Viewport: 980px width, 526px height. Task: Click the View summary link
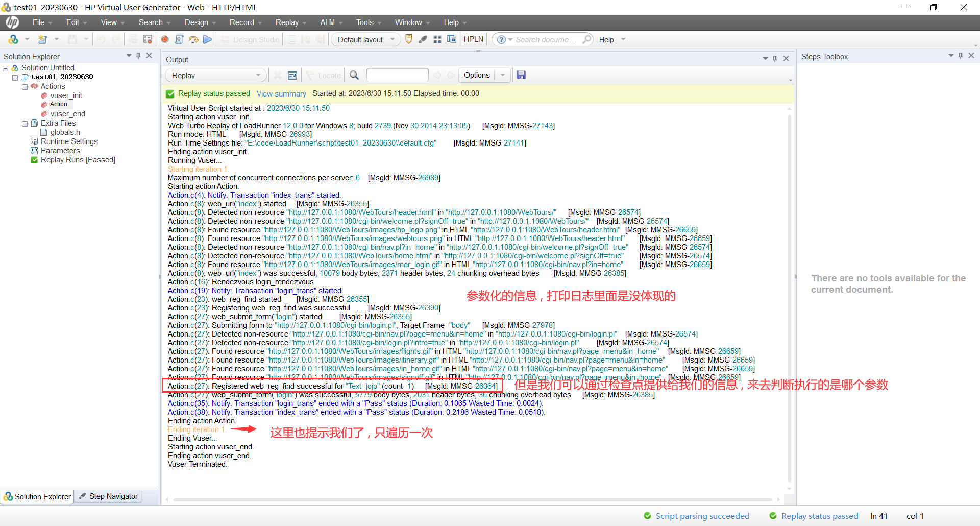point(281,94)
